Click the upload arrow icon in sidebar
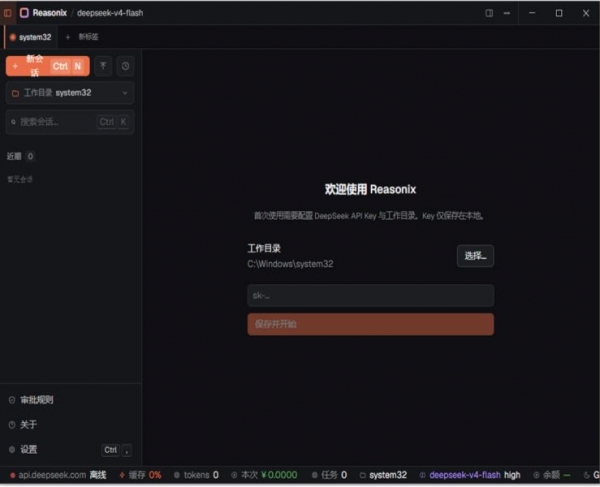600x487 pixels. click(103, 66)
